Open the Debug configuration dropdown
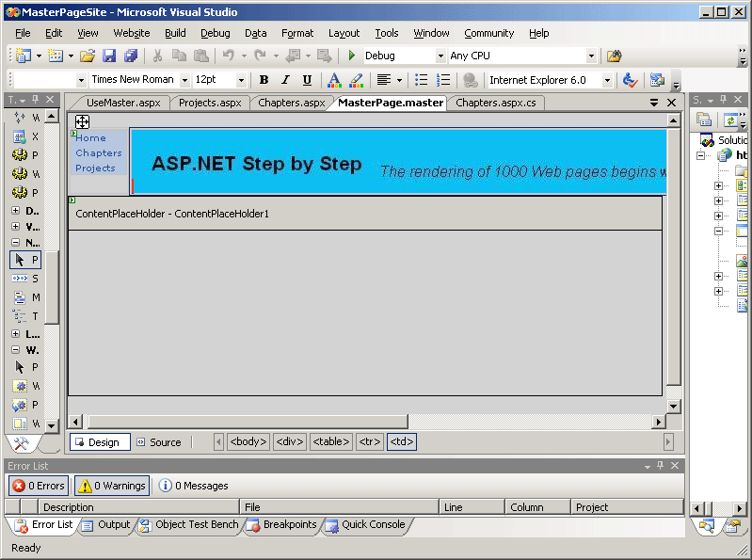This screenshot has height=560, width=752. pos(439,56)
